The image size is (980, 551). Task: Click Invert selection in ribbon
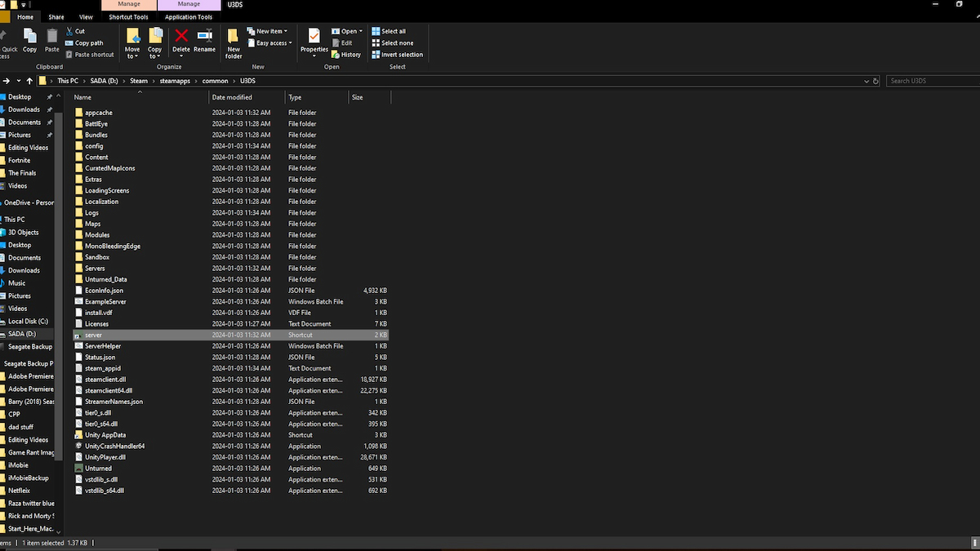(398, 55)
